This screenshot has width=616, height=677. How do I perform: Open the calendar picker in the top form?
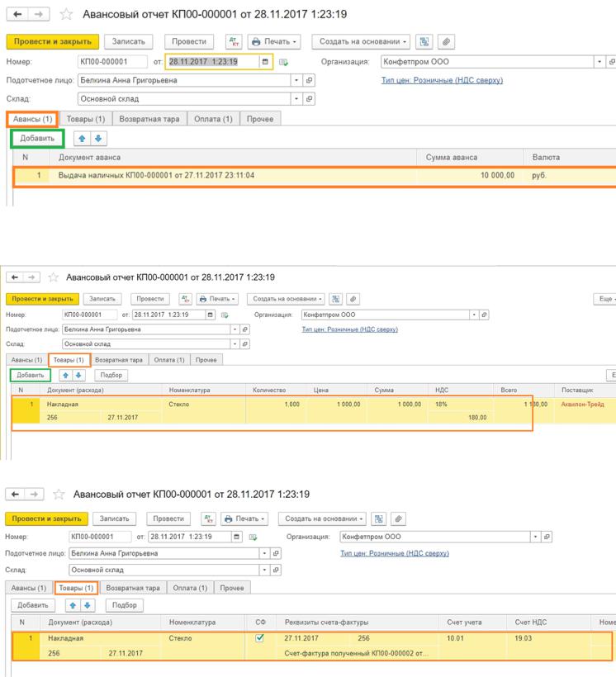click(x=265, y=61)
